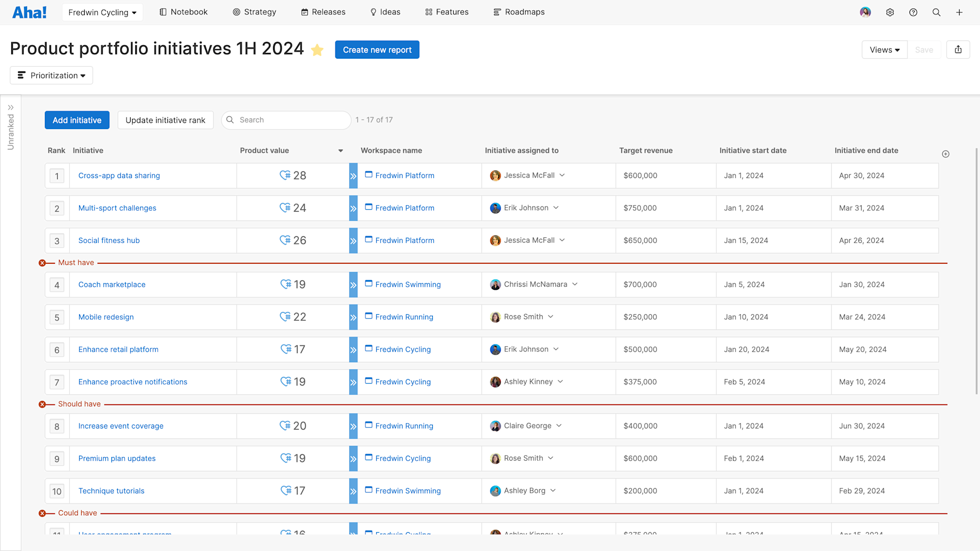
Task: Open the Prioritization dropdown
Action: pos(51,75)
